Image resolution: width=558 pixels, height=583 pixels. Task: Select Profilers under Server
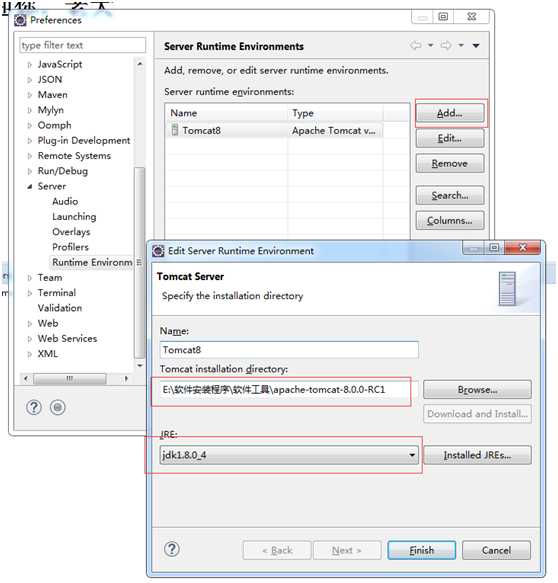click(x=70, y=247)
